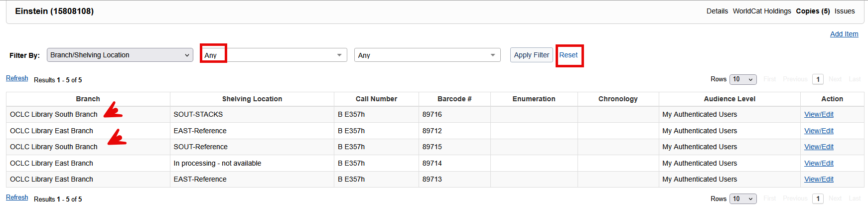
Task: Open the Branch/Shelving Location filter dropdown
Action: click(x=120, y=55)
